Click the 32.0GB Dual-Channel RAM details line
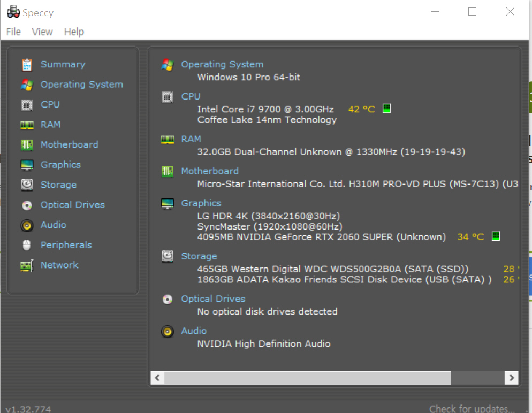This screenshot has width=532, height=413. click(331, 151)
